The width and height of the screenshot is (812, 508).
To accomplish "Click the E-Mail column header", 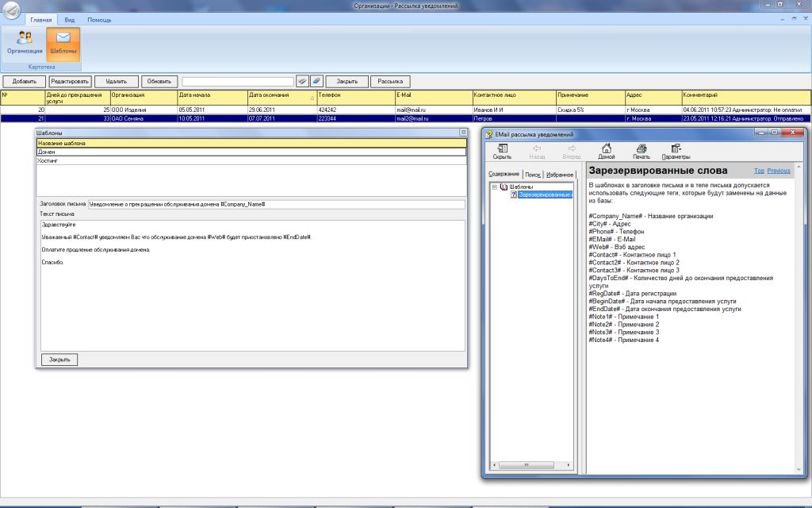I will (x=434, y=98).
